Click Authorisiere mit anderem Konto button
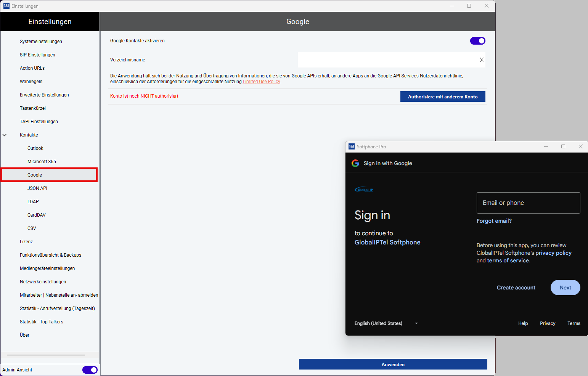The height and width of the screenshot is (376, 588). [442, 97]
